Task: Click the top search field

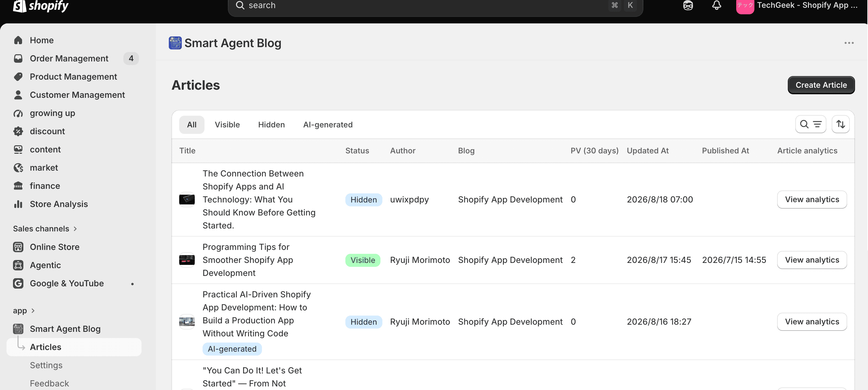Action: click(435, 6)
